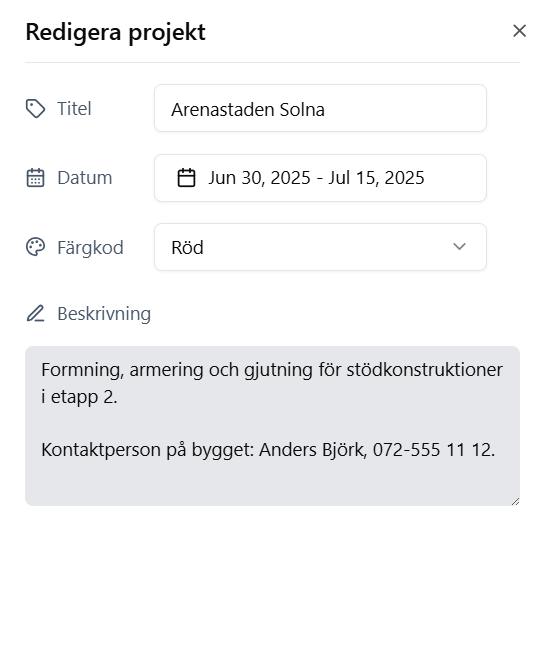Viewport: 550px width, 652px height.
Task: Click the palette icon beside Färgkod
Action: 35,247
